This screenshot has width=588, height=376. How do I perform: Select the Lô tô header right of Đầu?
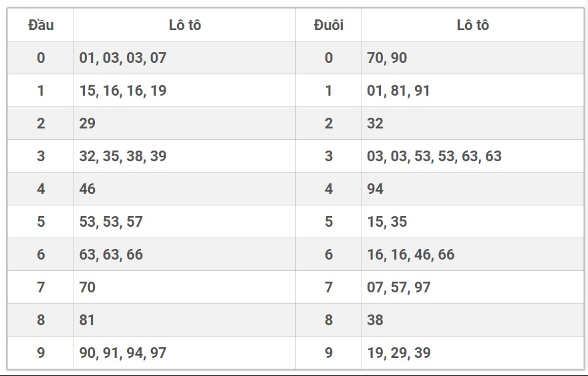tap(184, 25)
